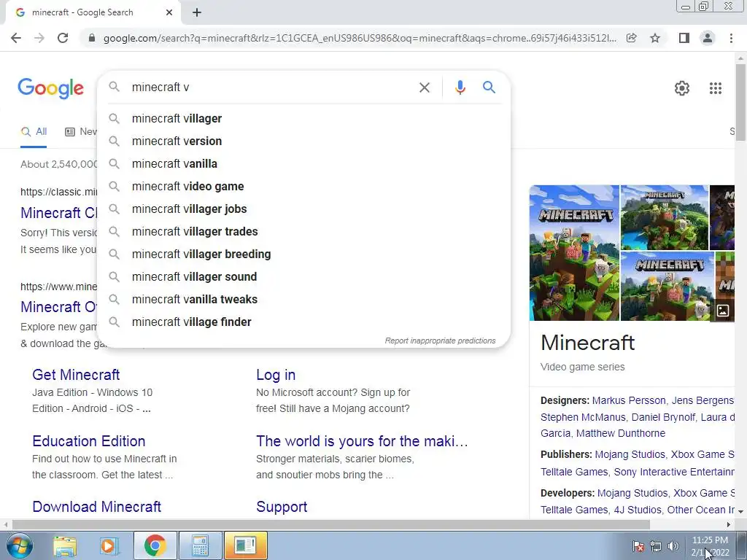The image size is (747, 560).
Task: Click the horizontal scrollbar right arrow
Action: pos(729,524)
